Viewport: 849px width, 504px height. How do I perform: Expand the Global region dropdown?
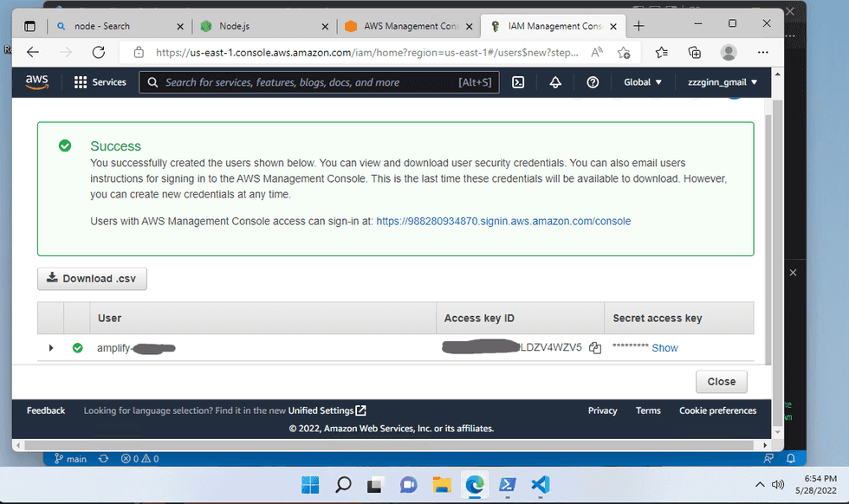pyautogui.click(x=643, y=82)
